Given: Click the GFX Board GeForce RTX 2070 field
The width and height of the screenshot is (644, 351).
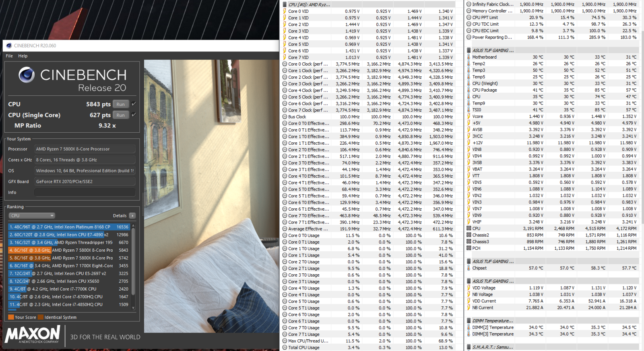Looking at the screenshot, I should tap(85, 181).
